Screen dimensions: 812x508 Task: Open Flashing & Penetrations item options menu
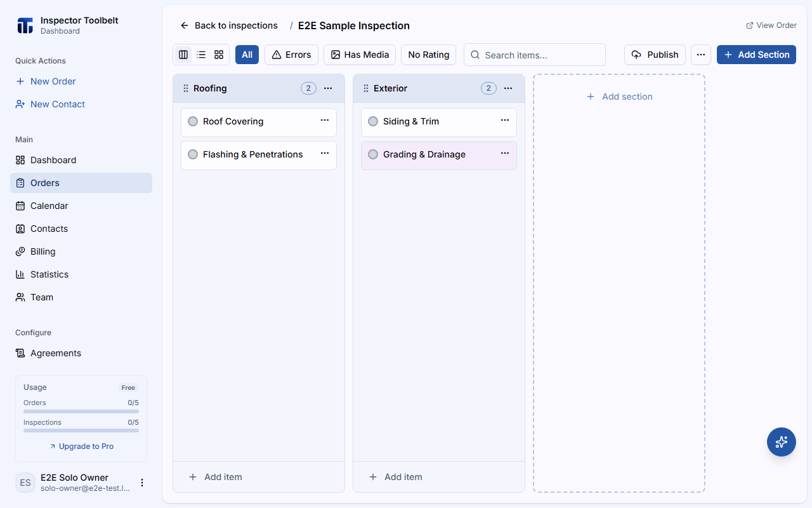click(325, 153)
